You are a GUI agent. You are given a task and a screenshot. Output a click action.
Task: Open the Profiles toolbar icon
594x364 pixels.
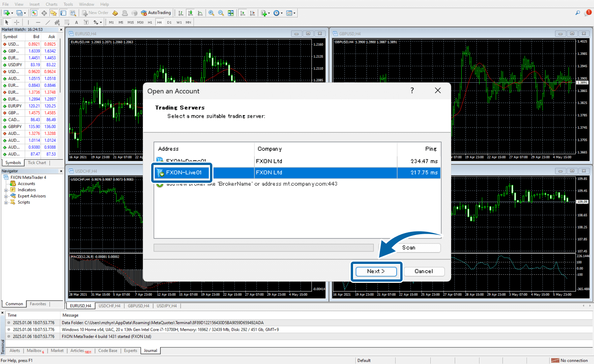(19, 13)
